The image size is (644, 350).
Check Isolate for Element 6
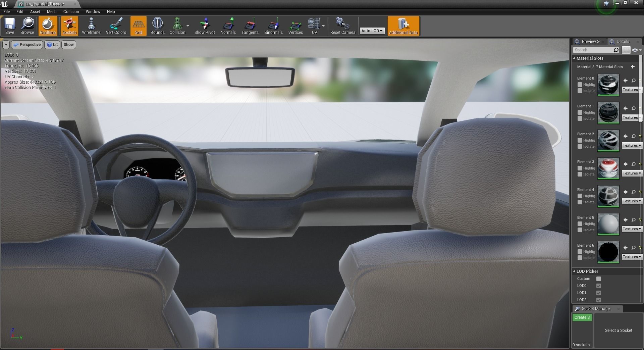tap(580, 258)
